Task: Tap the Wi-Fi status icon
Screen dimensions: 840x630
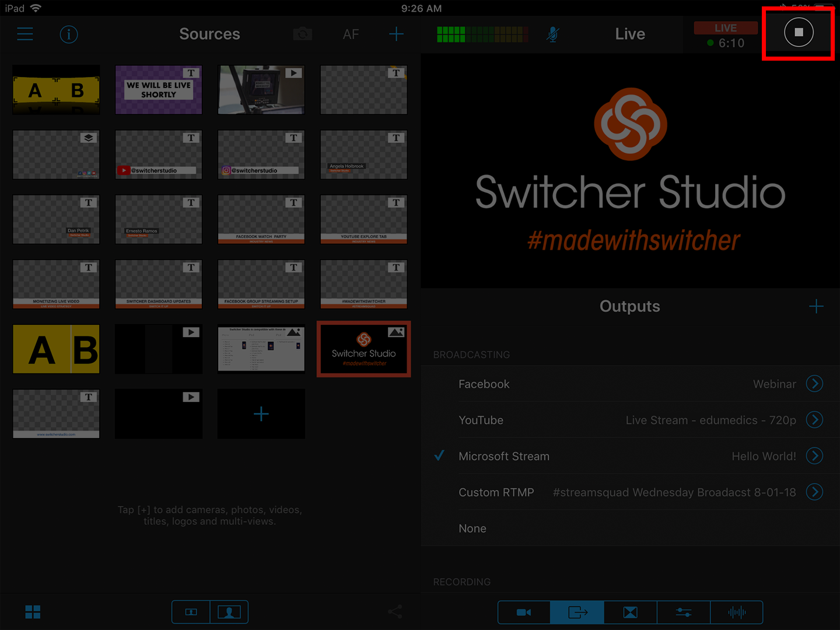Action: [x=36, y=8]
